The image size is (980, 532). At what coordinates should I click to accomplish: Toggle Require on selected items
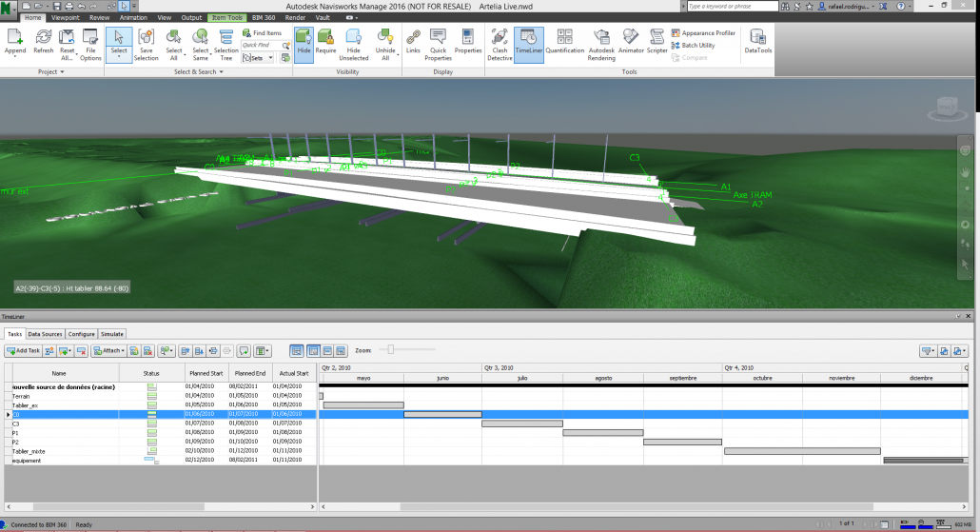[x=325, y=42]
